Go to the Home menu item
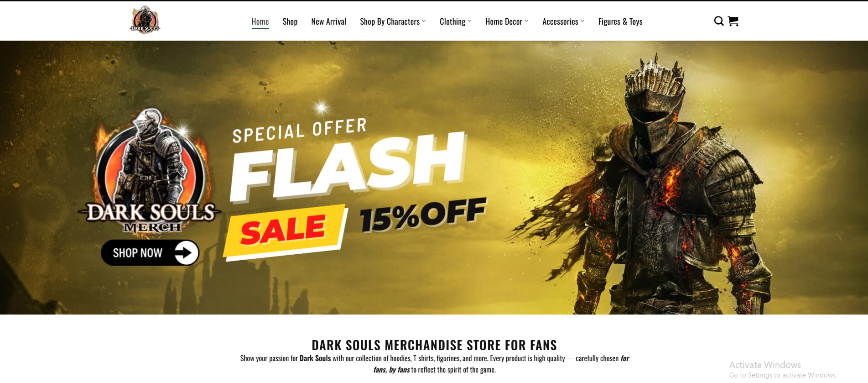The height and width of the screenshot is (383, 868). [260, 21]
